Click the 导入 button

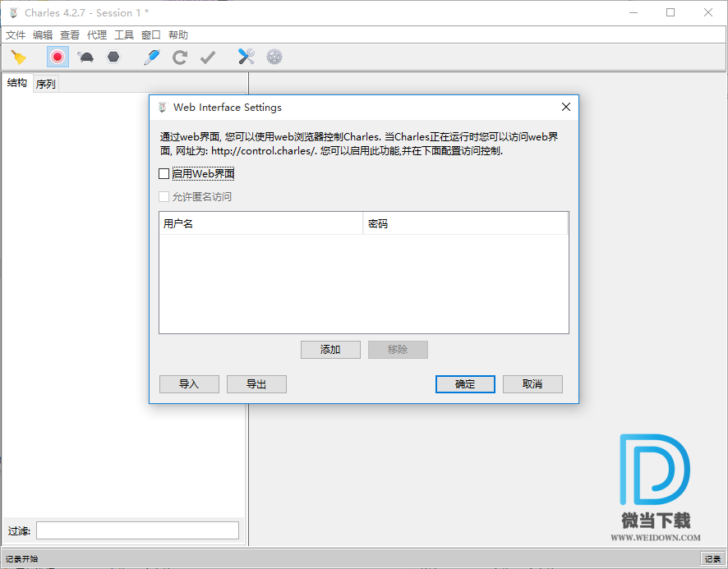(x=189, y=384)
